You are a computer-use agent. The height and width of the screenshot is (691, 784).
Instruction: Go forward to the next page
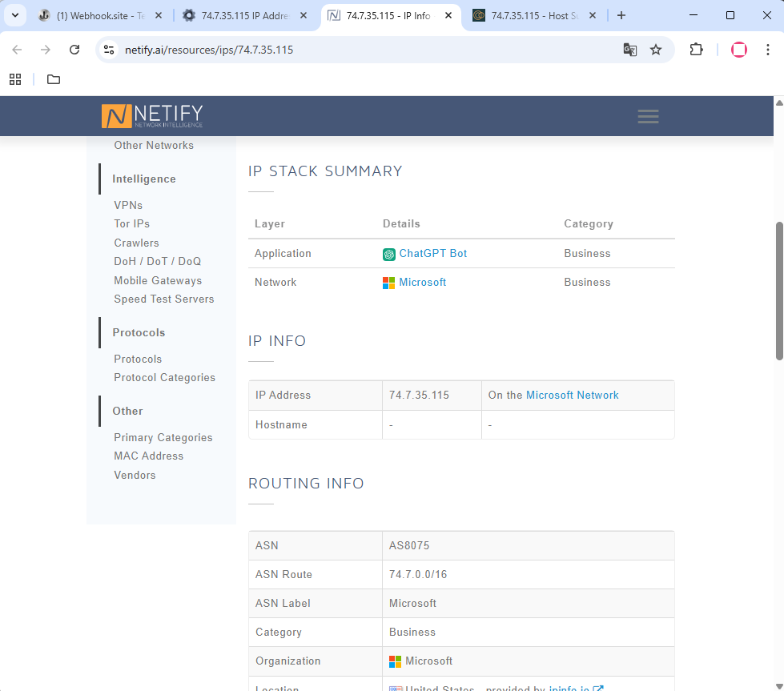pyautogui.click(x=46, y=50)
